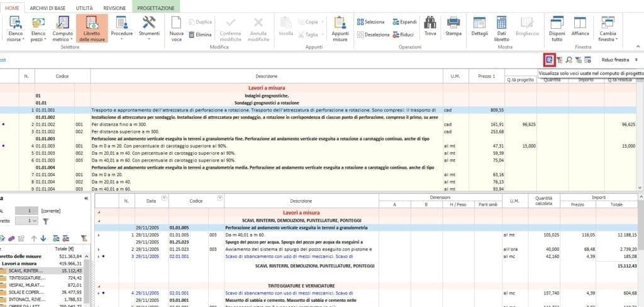Click the purple eraser icon in the left panel toolbar
Screen dimensions: 644x307
[11, 238]
